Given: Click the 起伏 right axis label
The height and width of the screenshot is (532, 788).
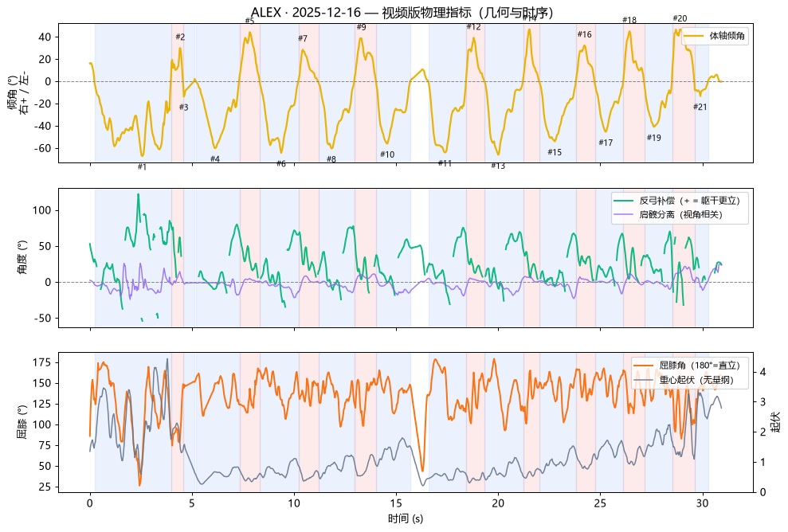Looking at the screenshot, I should pos(775,422).
